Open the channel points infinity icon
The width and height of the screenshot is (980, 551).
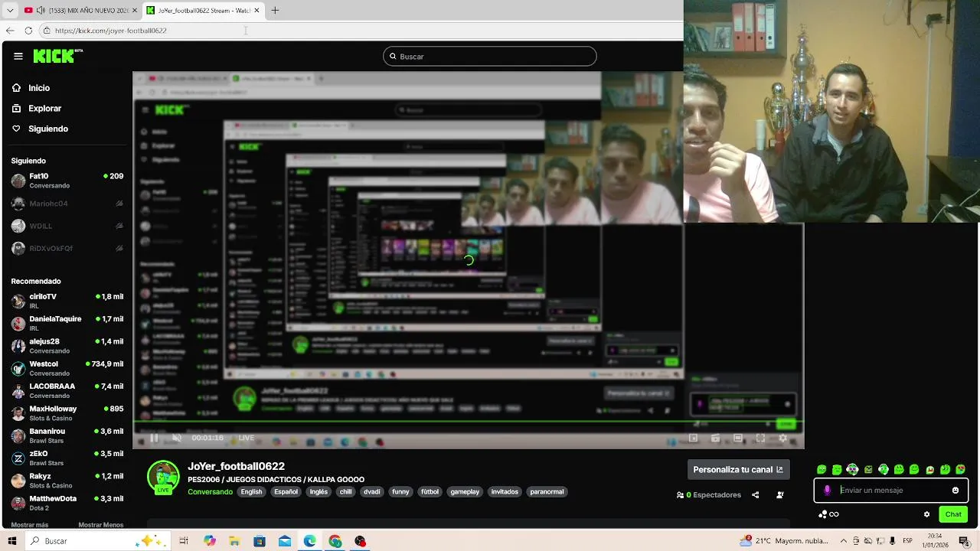point(829,514)
